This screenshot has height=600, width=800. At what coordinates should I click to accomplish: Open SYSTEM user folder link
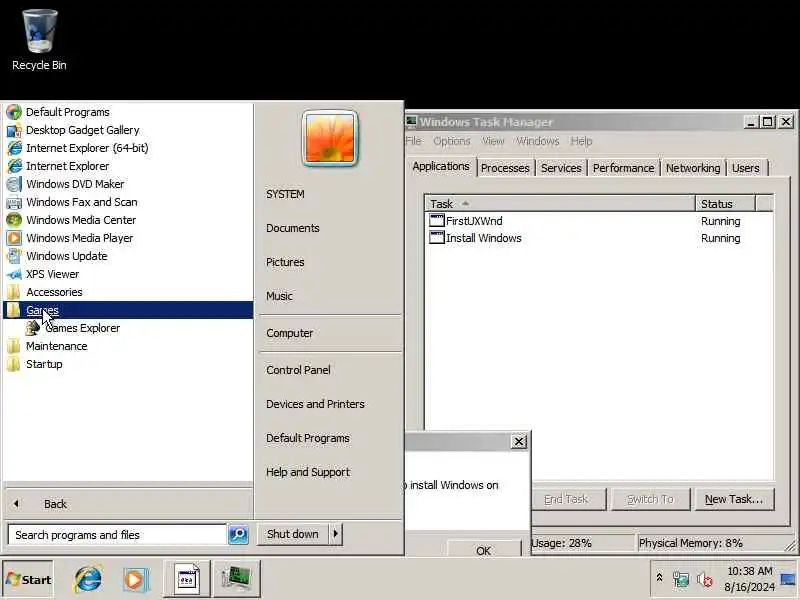(x=285, y=194)
